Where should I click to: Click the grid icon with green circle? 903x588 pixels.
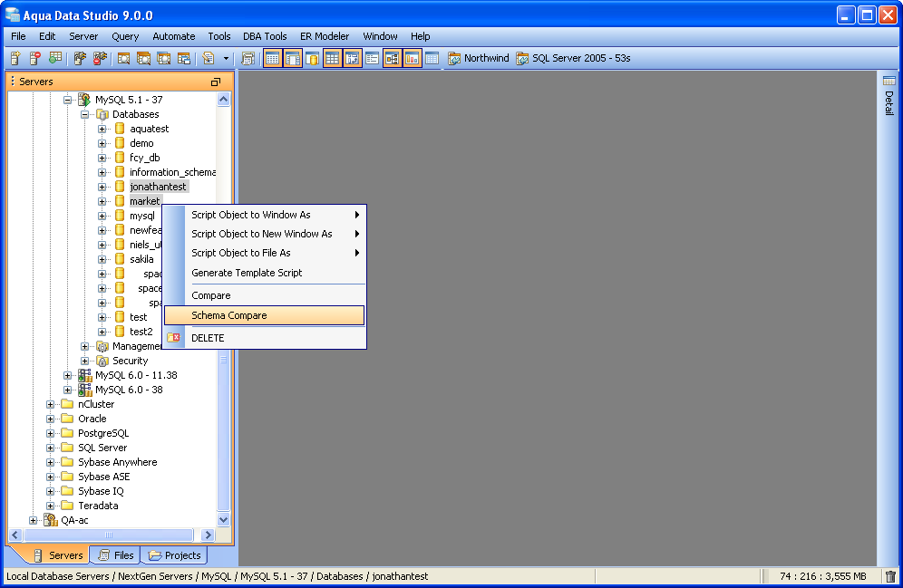point(55,58)
